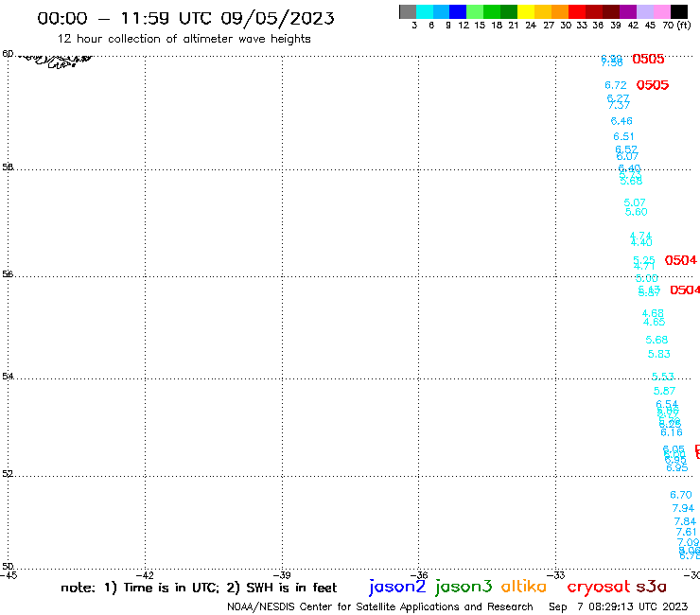Select the 7.94 wave height reading
Image resolution: width=700 pixels, height=615 pixels.
click(683, 508)
